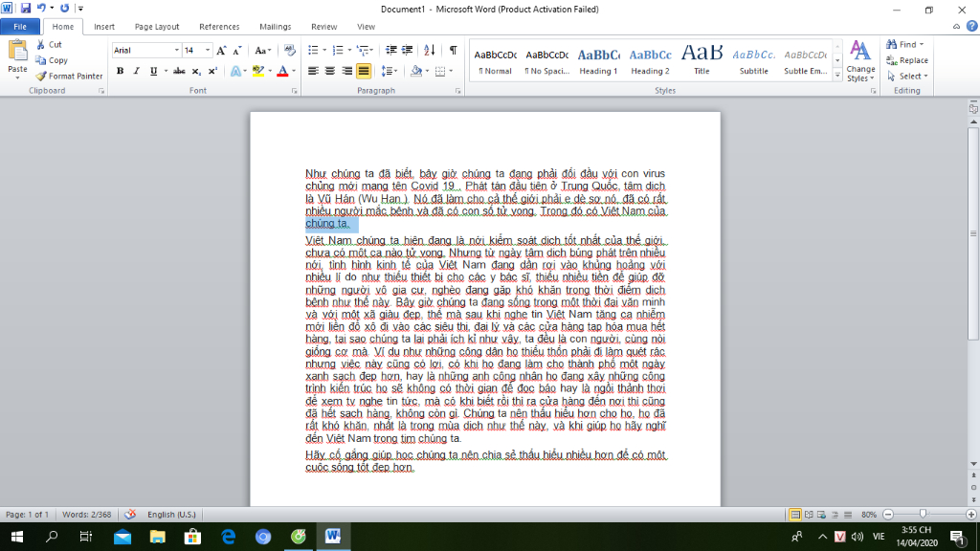Click the Undo arrow icon
This screenshot has height=551, width=980.
click(x=41, y=8)
